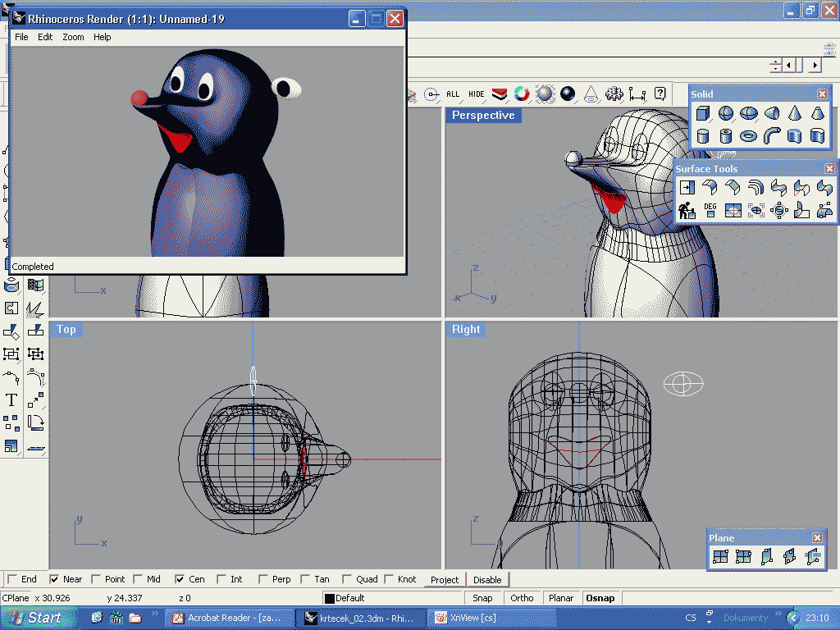Click the Perspective viewport title
The image size is (840, 630).
tap(483, 115)
